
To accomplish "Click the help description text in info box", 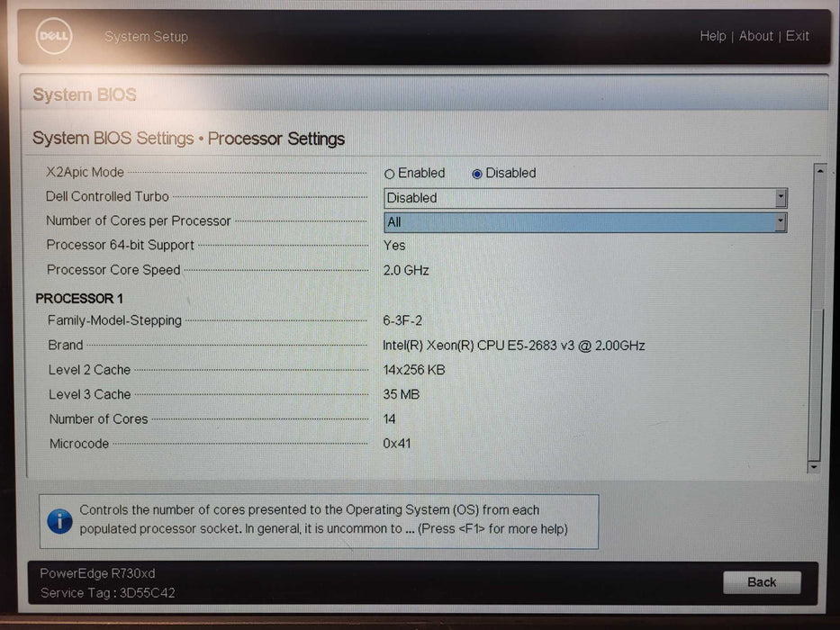I will (x=323, y=519).
